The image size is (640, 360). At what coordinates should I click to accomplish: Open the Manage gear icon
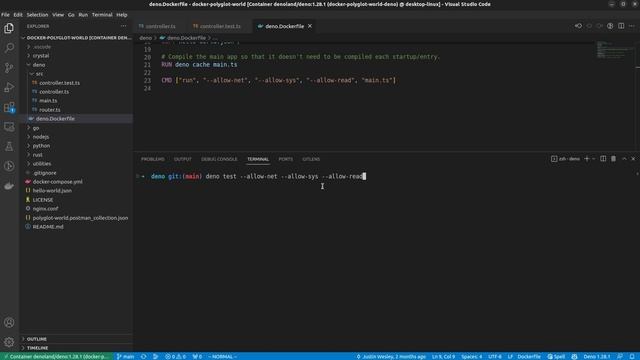tap(9, 342)
